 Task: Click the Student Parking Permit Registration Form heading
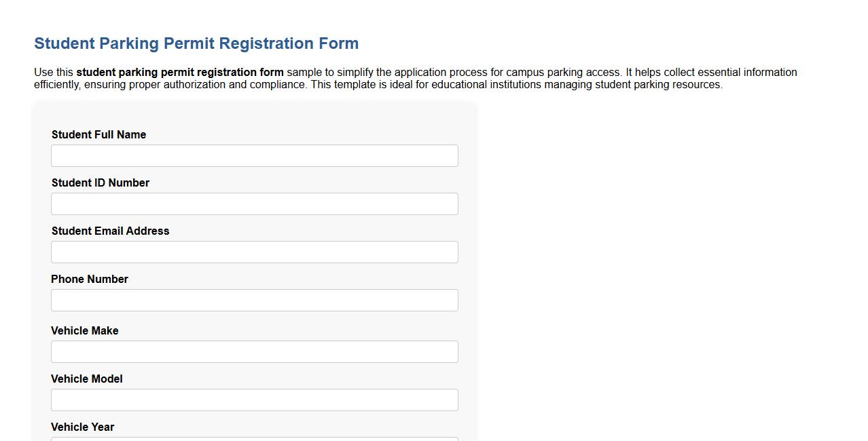point(196,43)
